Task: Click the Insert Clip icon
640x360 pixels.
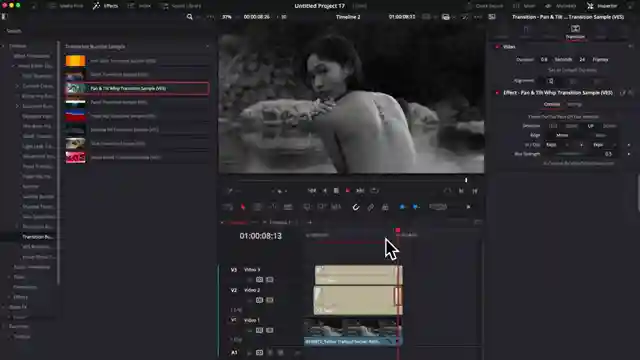Action: [x=307, y=207]
